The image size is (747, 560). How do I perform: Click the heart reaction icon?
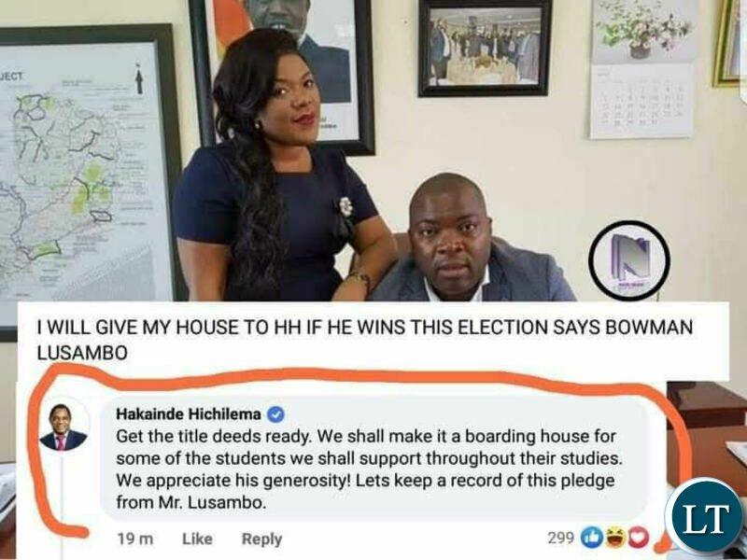pos(639,539)
